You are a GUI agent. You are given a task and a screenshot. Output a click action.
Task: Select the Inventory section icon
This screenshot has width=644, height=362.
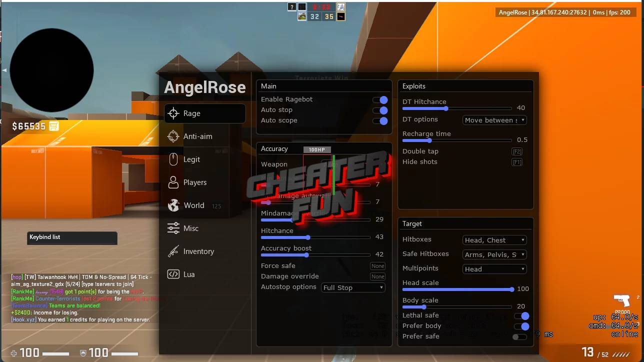point(173,251)
